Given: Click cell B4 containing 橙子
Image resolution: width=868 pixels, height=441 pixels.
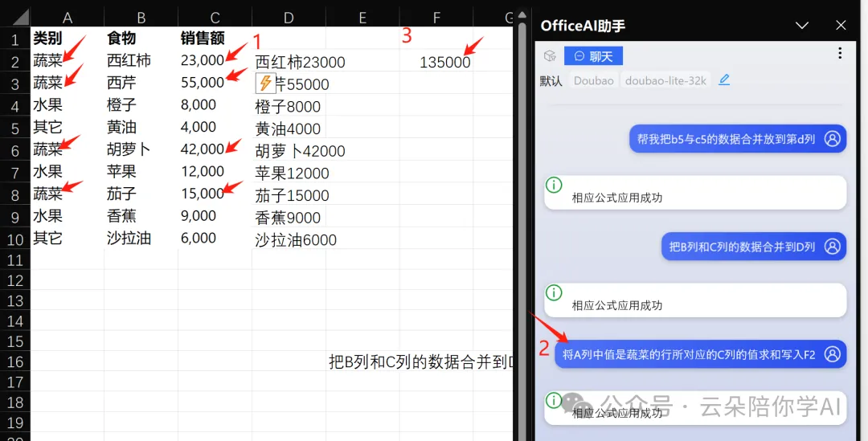Looking at the screenshot, I should point(141,105).
